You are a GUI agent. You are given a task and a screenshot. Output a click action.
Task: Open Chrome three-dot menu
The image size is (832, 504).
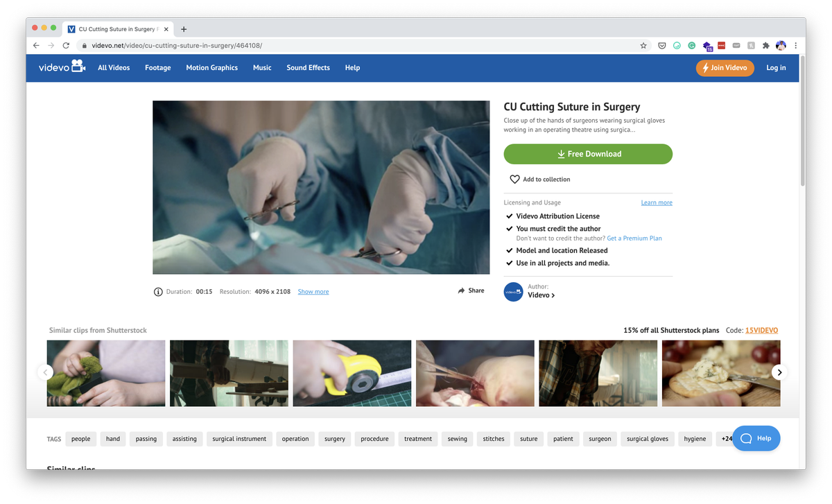[x=795, y=46]
